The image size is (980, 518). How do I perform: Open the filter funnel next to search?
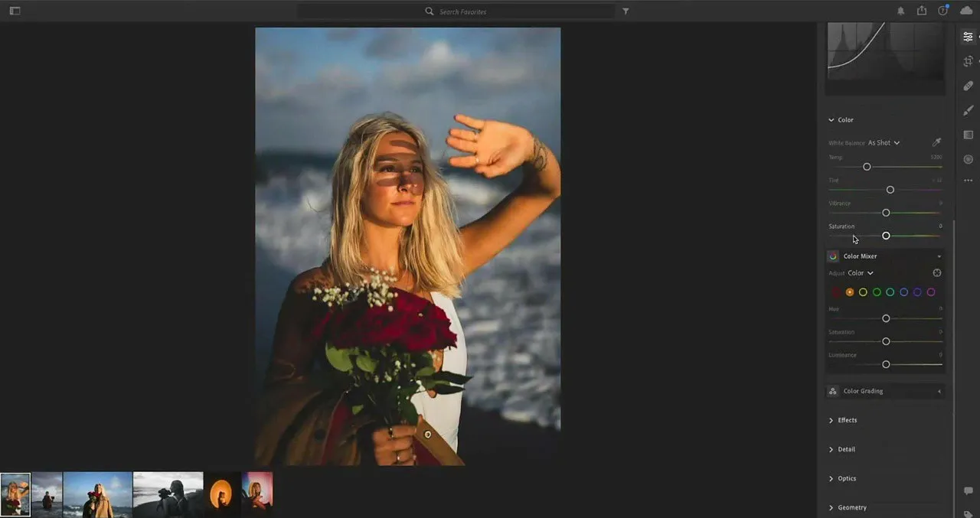coord(626,11)
